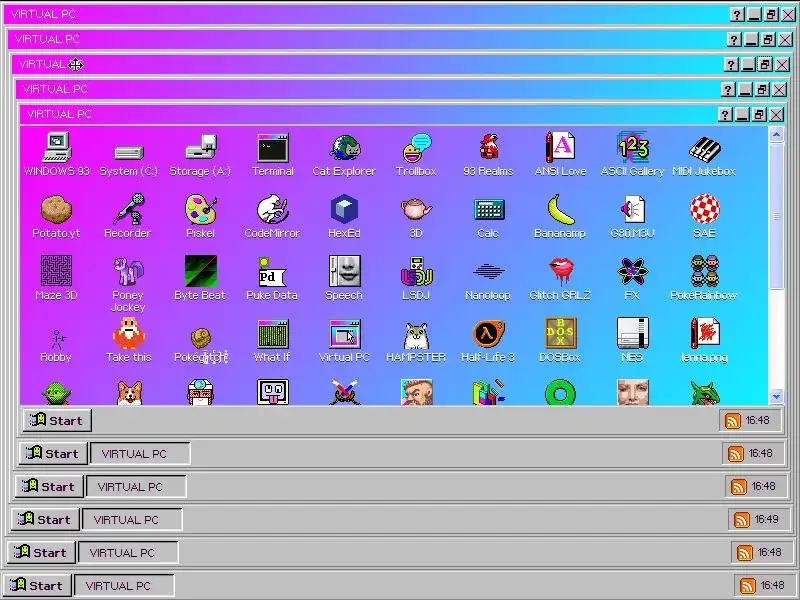Open the WINDOWS 93 computer icon
The height and width of the screenshot is (600, 800).
click(57, 147)
